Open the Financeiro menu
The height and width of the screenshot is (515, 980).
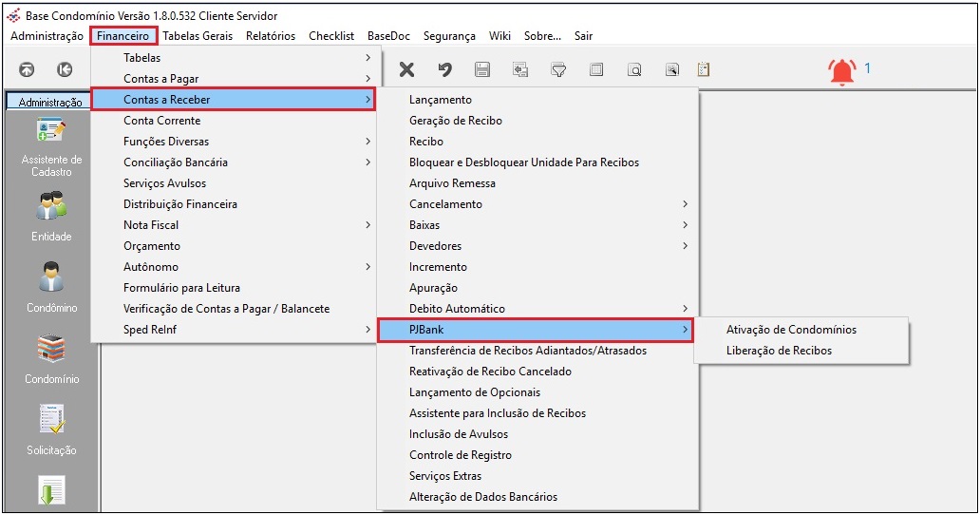click(123, 36)
